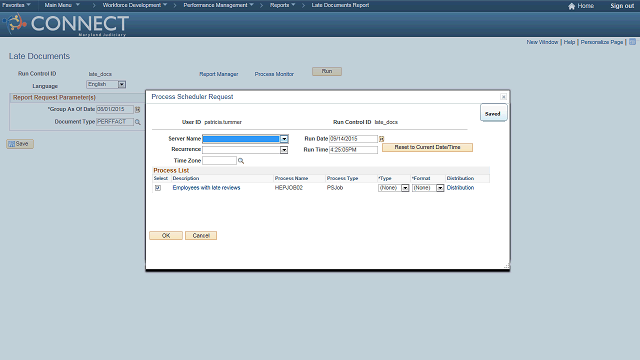Click the icon beside Personalize Page

632,42
